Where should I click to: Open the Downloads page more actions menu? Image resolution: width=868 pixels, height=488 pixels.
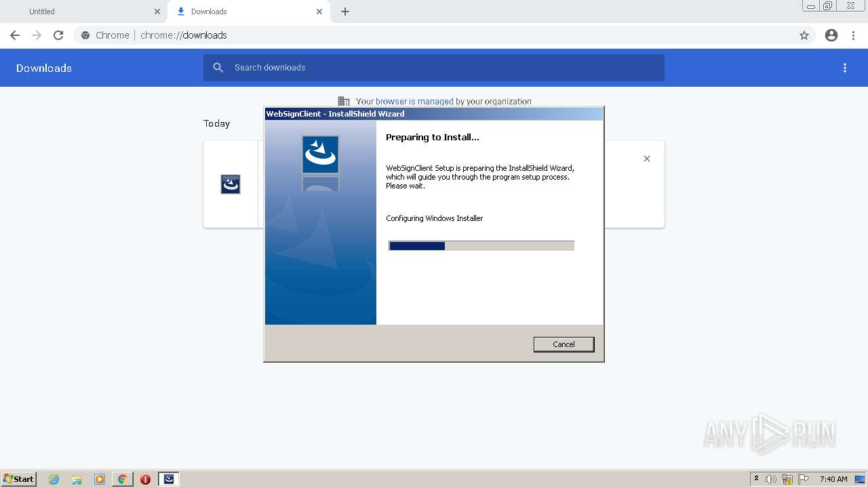coord(845,68)
